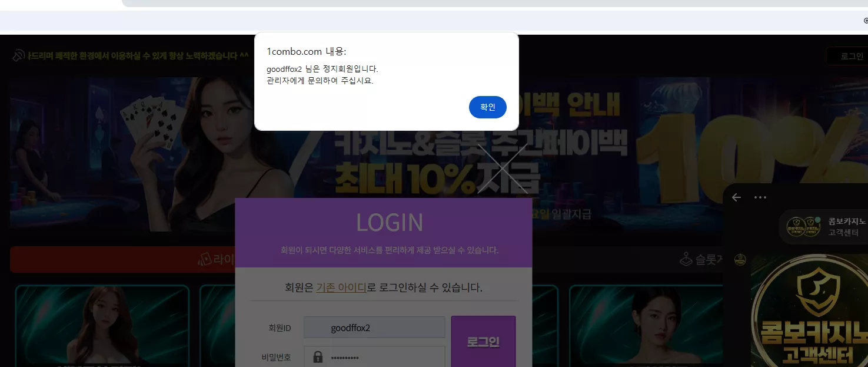Image resolution: width=868 pixels, height=367 pixels.
Task: Click the card icon on the 라이브 tab
Action: (204, 259)
